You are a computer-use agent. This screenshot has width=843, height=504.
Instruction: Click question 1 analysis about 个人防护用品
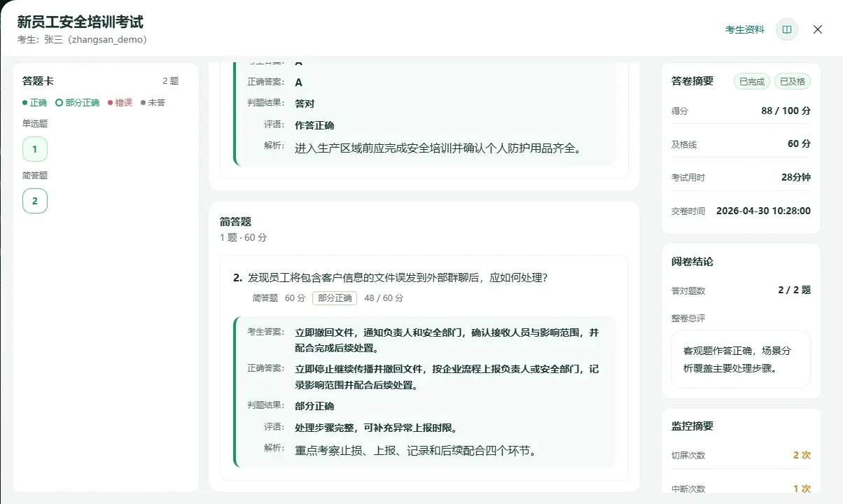point(438,148)
